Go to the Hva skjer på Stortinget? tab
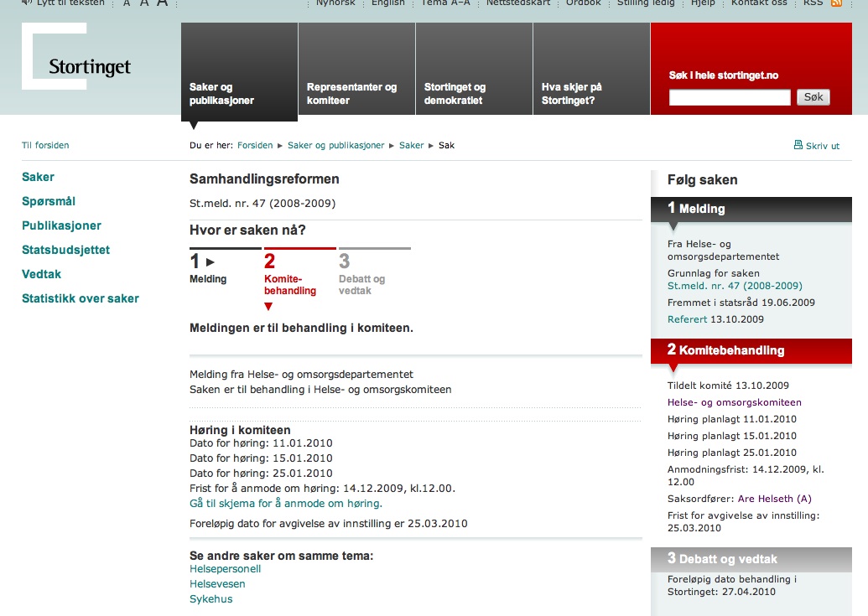 point(592,69)
